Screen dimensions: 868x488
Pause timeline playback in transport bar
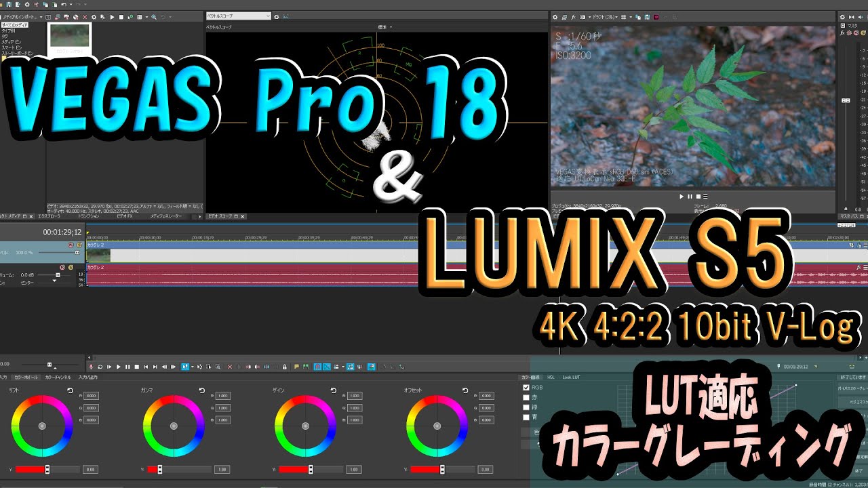127,367
